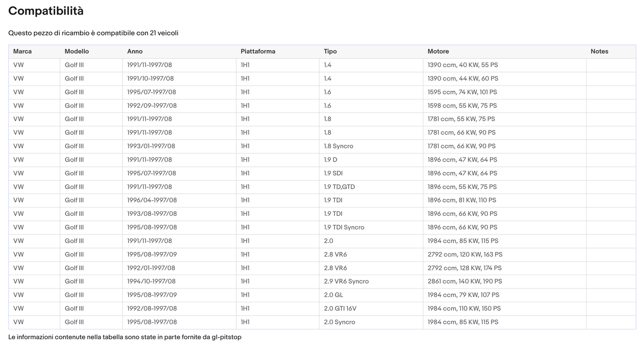The height and width of the screenshot is (349, 644).
Task: Click the Anno column header
Action: [x=135, y=51]
